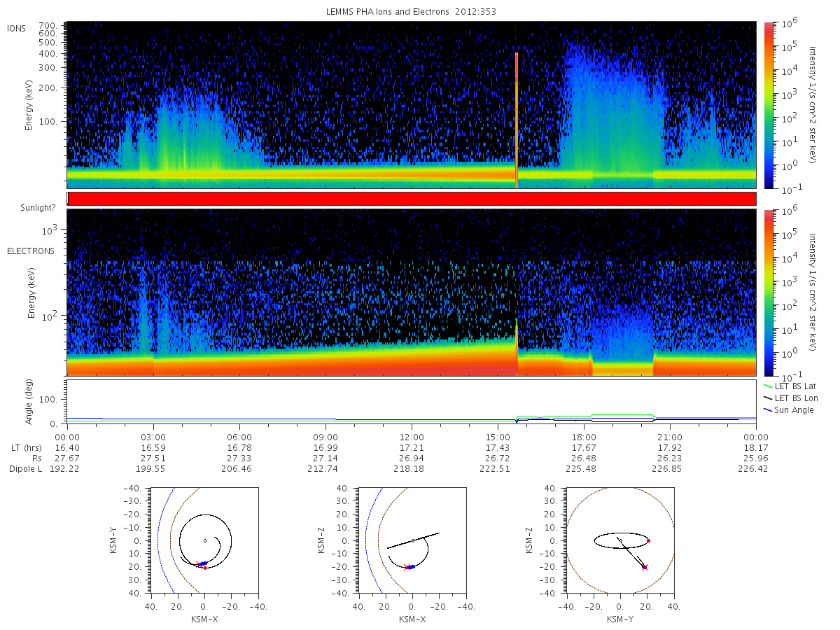Click the ions panel intensity color bar

point(768,105)
